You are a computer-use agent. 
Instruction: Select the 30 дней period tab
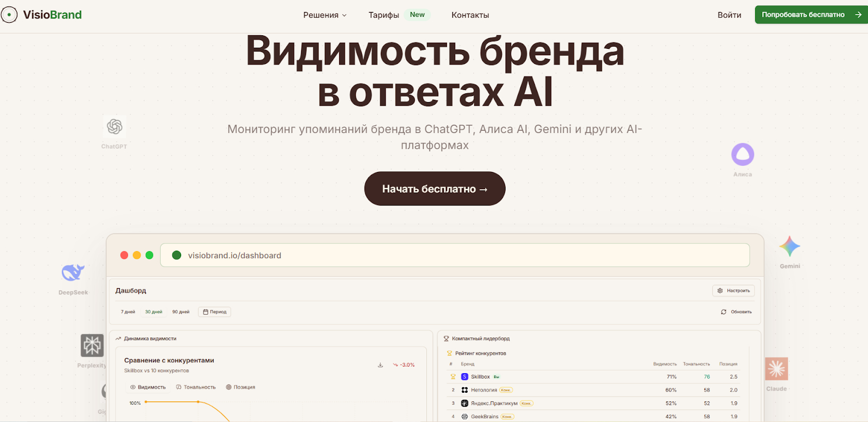[x=154, y=312]
